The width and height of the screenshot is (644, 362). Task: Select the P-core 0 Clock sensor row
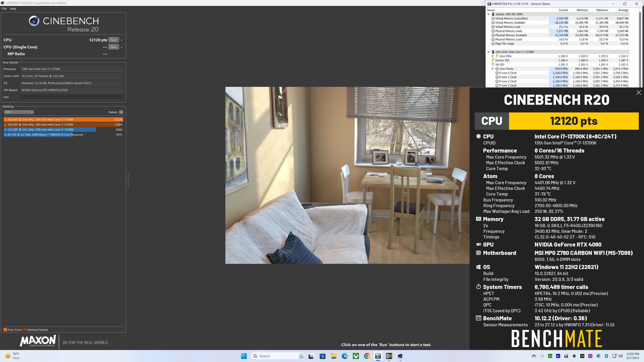[x=557, y=73]
